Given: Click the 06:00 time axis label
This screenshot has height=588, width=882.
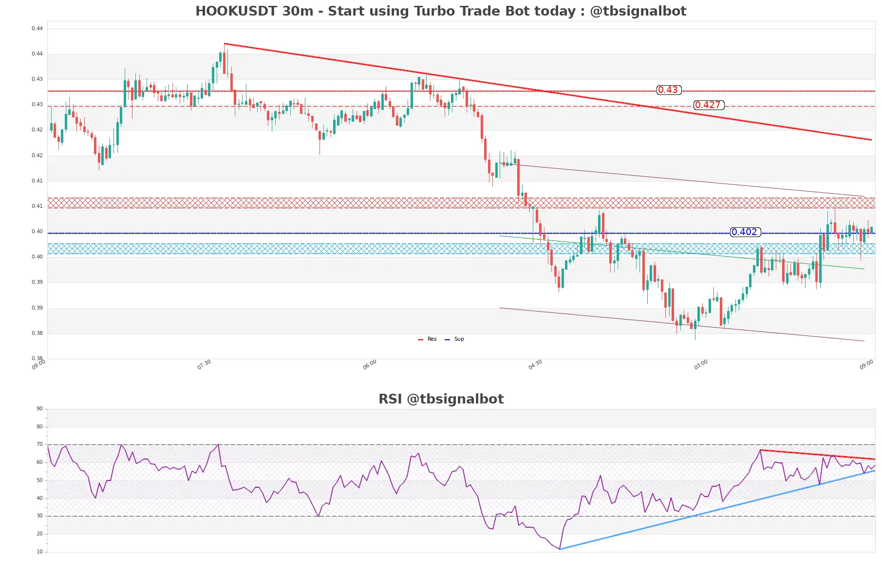Looking at the screenshot, I should click(x=370, y=365).
